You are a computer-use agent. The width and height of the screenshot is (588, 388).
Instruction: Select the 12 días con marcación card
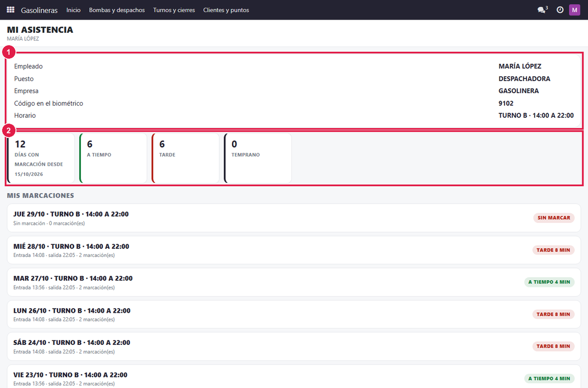click(x=41, y=158)
